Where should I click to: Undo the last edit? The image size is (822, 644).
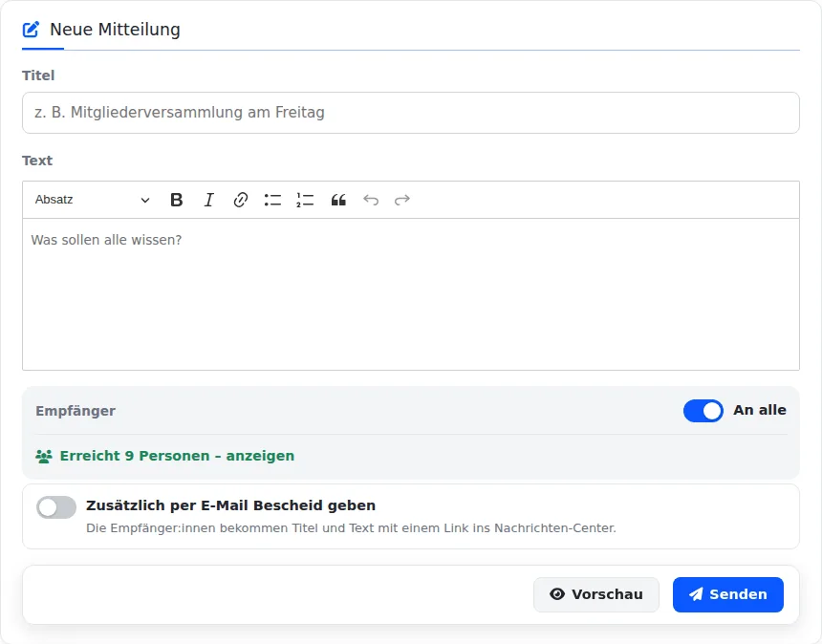pos(371,200)
